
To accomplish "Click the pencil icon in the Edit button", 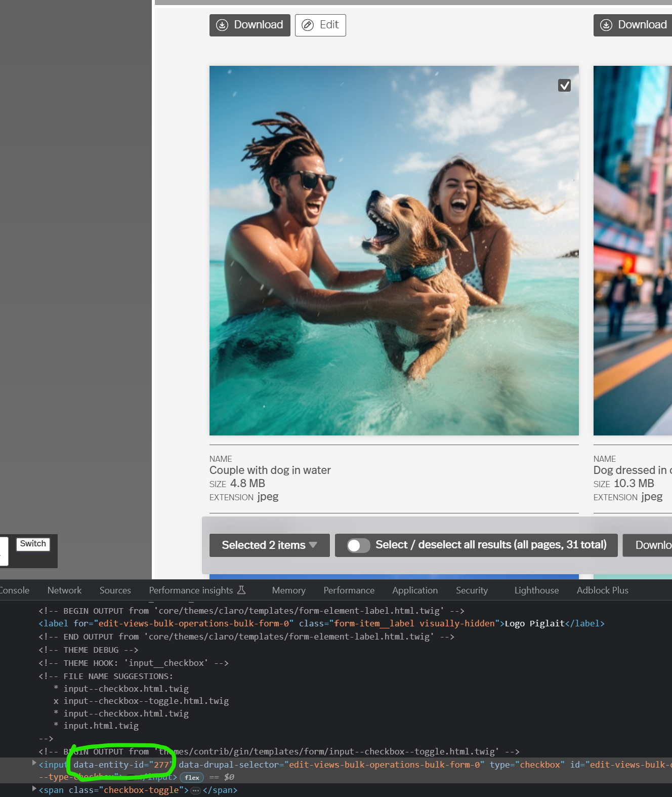I will pyautogui.click(x=308, y=25).
